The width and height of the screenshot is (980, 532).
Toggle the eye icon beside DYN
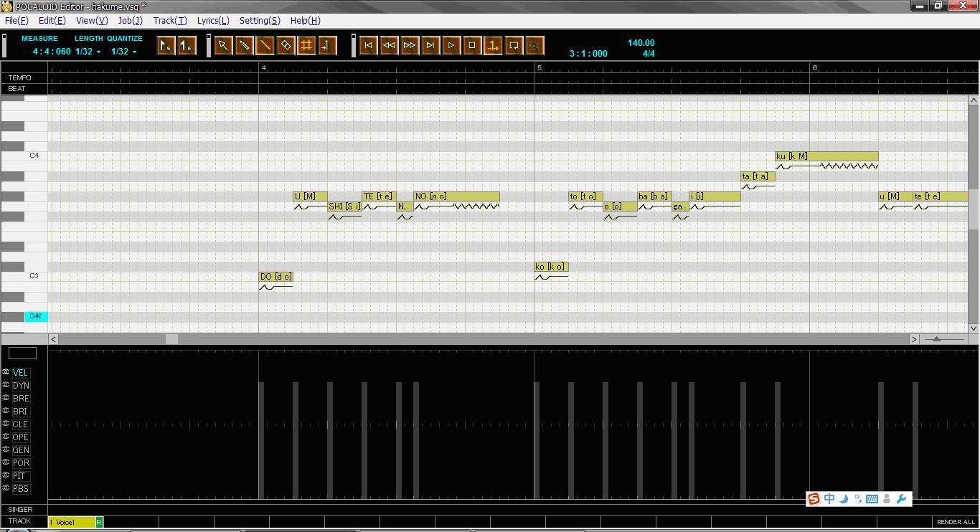(x=6, y=385)
